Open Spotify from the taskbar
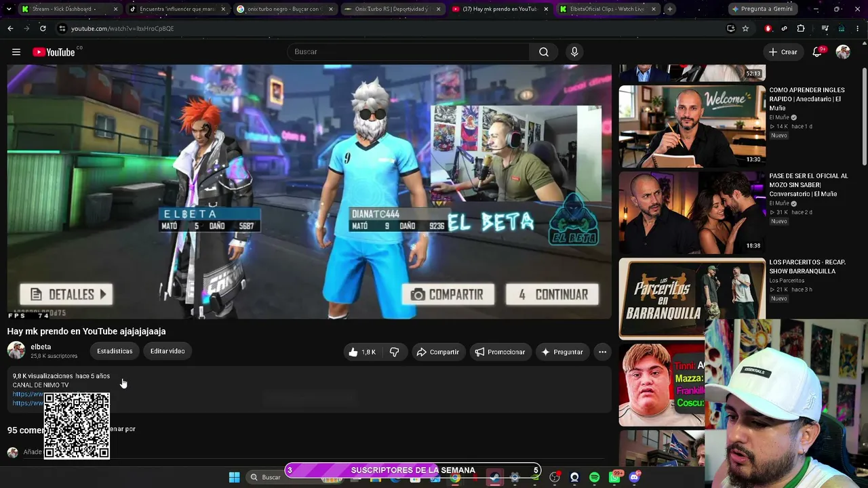 tap(594, 477)
